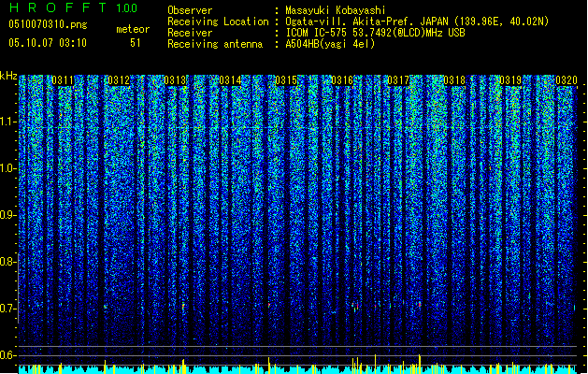Image resolution: width=588 pixels, height=374 pixels.
Task: Click the 0.8 kHz axis label
Action: (x=8, y=262)
